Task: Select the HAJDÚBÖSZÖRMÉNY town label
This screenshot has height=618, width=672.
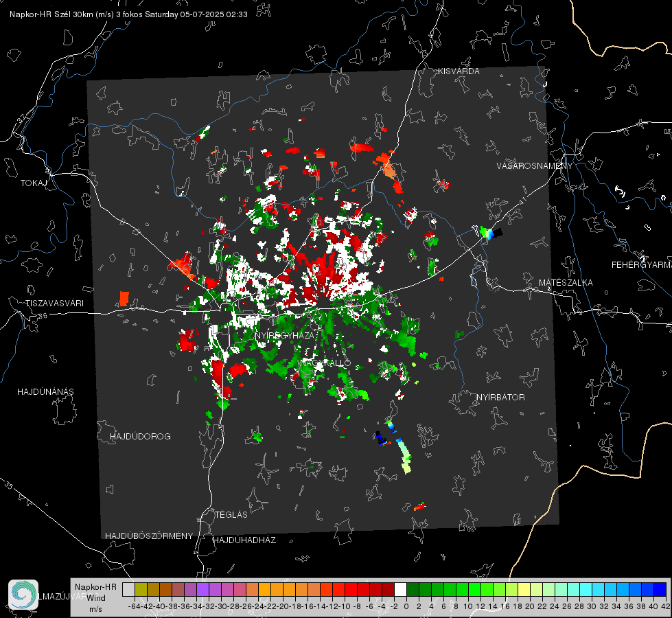Action: [149, 536]
